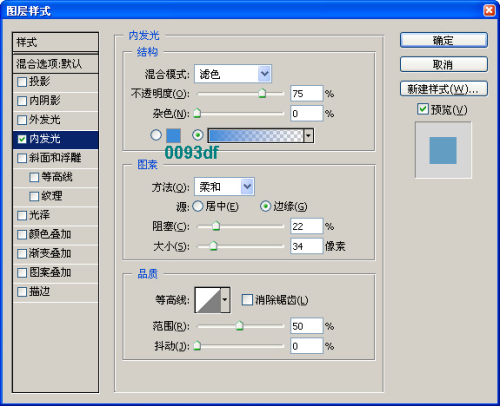Enable the 光泽 satin checkbox
Screen dimensions: 500x406
click(x=22, y=215)
